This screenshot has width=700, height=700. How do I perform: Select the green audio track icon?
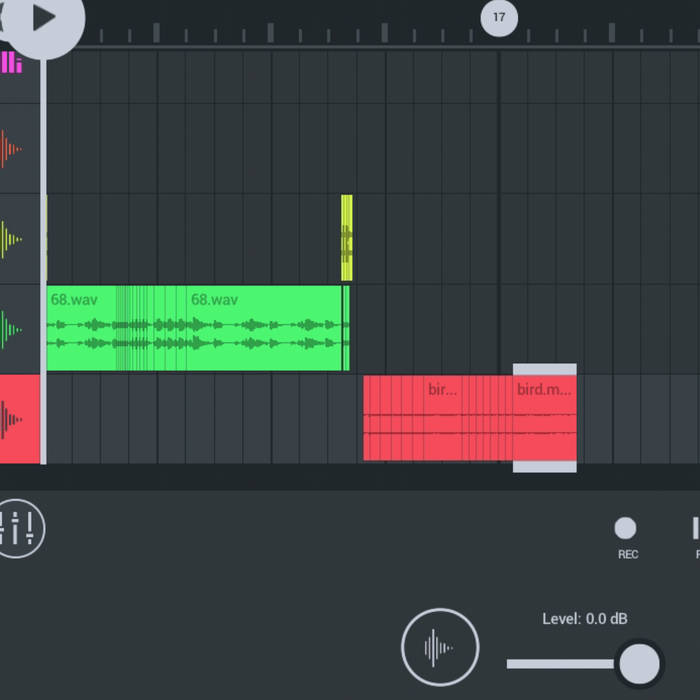[x=12, y=329]
